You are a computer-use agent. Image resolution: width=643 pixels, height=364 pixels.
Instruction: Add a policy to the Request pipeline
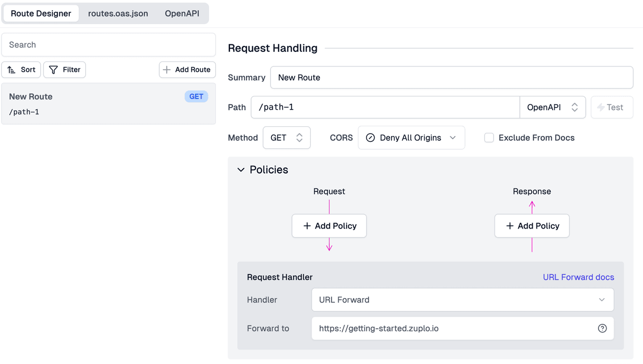point(329,226)
